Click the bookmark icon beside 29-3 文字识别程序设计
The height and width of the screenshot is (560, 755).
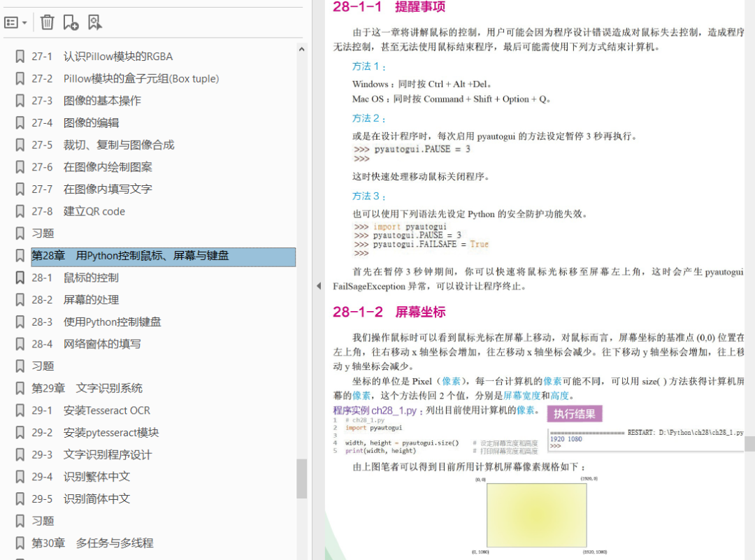pos(20,455)
